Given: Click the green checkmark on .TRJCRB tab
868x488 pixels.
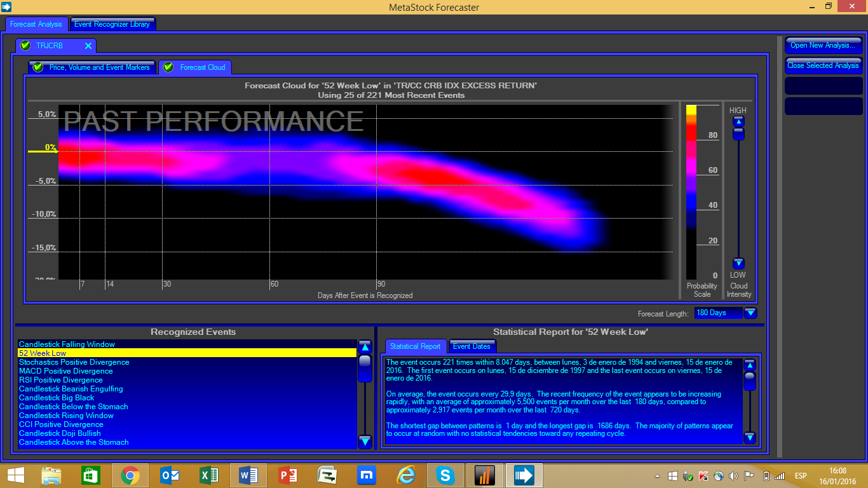Looking at the screenshot, I should pyautogui.click(x=25, y=46).
